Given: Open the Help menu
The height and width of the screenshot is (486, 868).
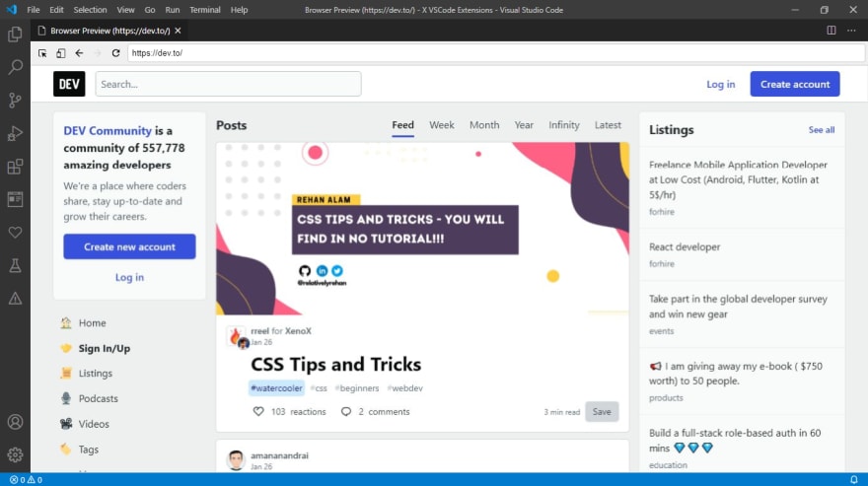Looking at the screenshot, I should click(239, 10).
